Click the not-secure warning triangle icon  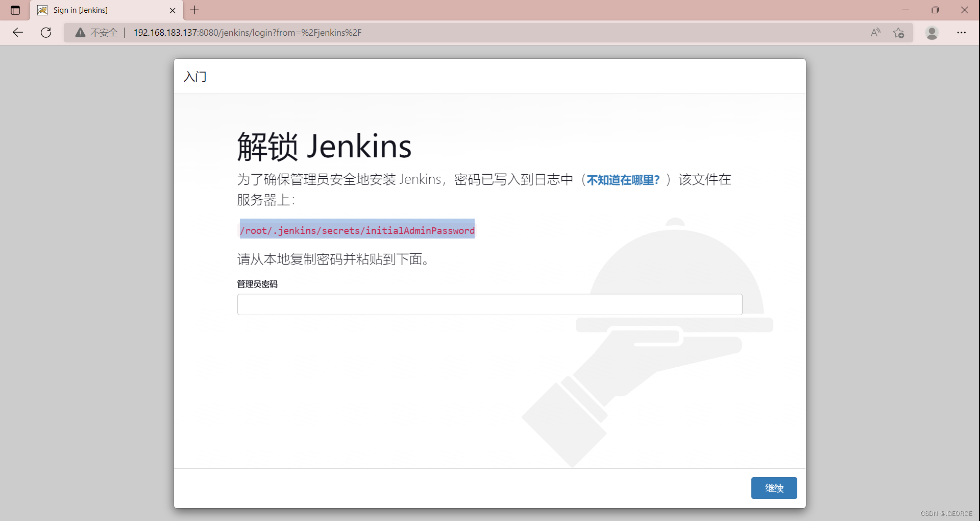click(x=80, y=33)
